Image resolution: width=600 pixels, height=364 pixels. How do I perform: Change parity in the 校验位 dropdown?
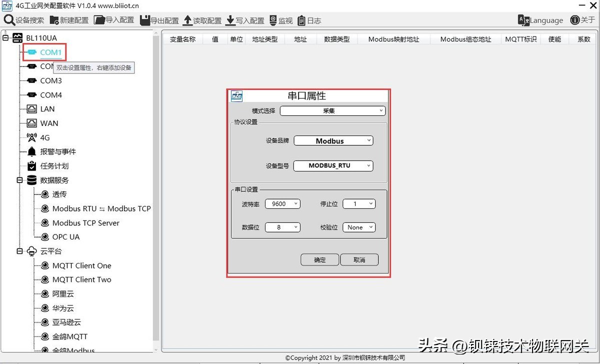point(358,227)
